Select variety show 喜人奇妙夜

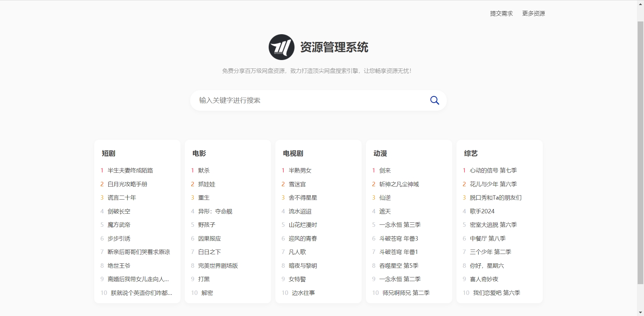[484, 279]
